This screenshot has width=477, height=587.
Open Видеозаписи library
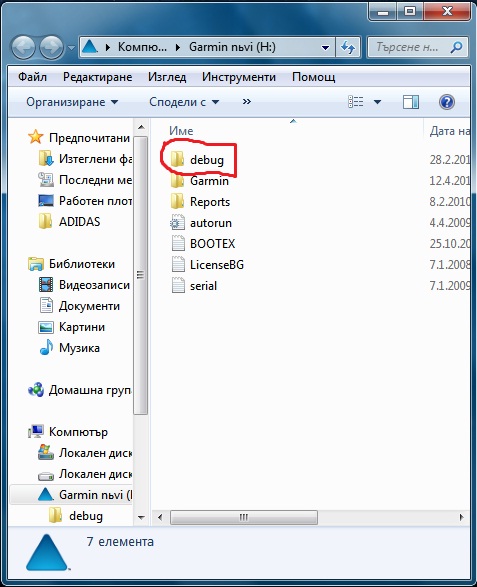[x=94, y=285]
